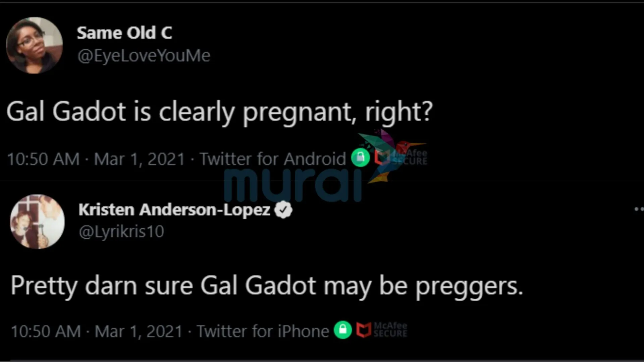Image resolution: width=644 pixels, height=362 pixels.
Task: Open the Kristen Anderson-Lopez display name
Action: tap(174, 210)
